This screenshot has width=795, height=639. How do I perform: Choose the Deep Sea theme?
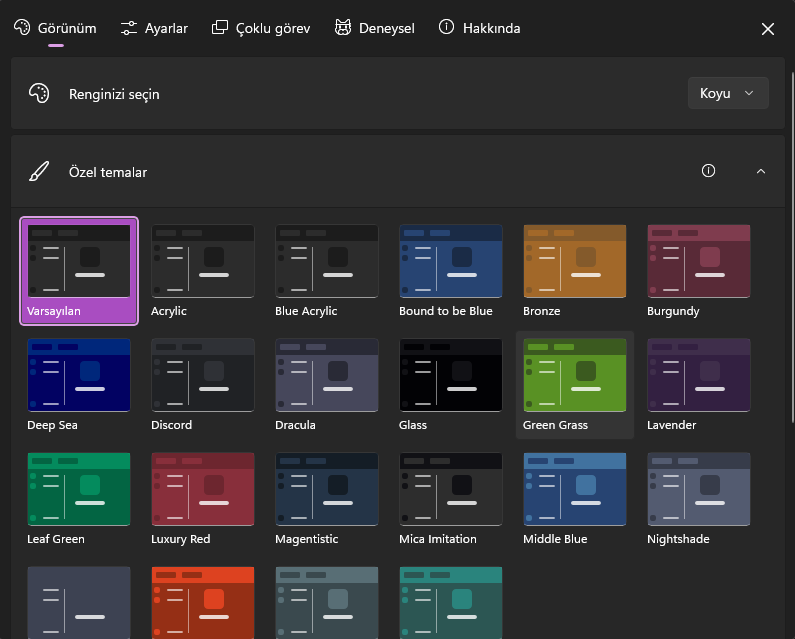[x=79, y=385]
